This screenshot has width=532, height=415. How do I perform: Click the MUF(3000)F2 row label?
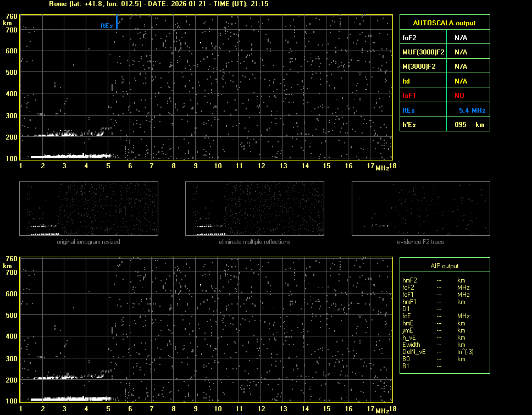tap(423, 52)
